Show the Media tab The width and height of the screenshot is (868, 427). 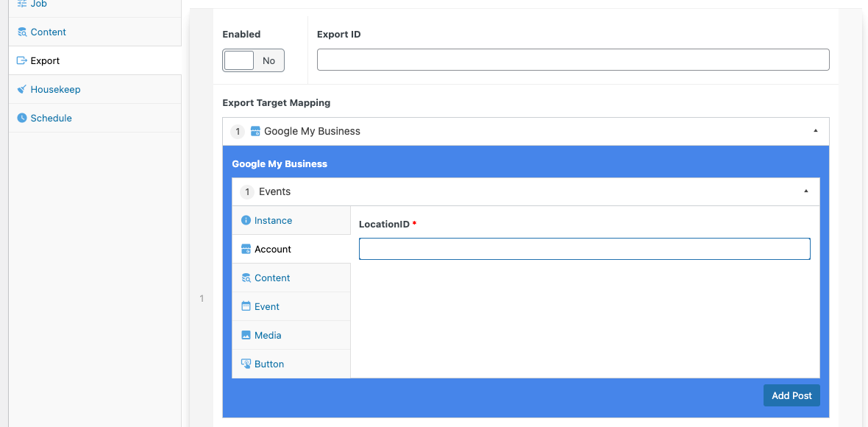pos(291,335)
